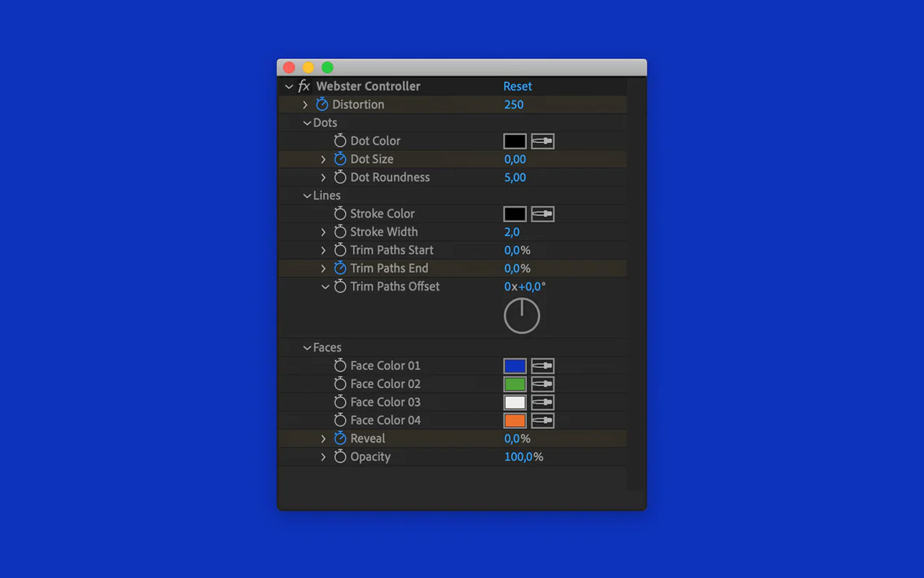924x578 pixels.
Task: Select the eyedropper next to Dot Color
Action: (542, 141)
